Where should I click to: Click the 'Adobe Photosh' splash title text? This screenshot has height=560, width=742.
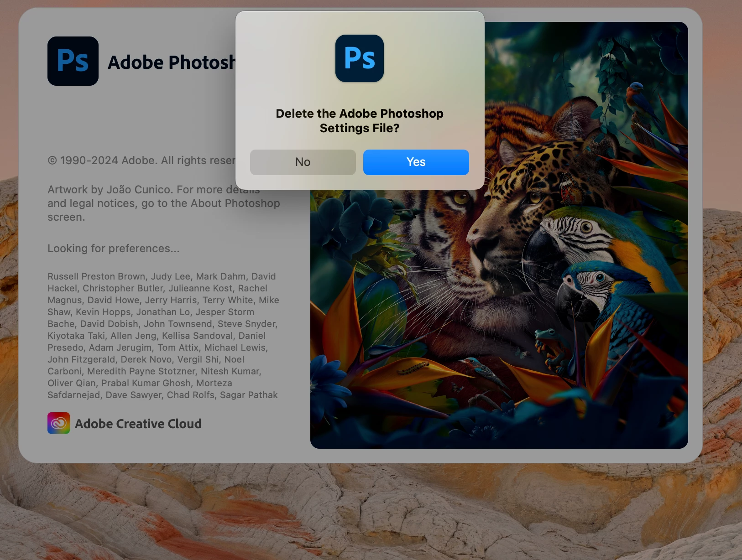point(172,62)
